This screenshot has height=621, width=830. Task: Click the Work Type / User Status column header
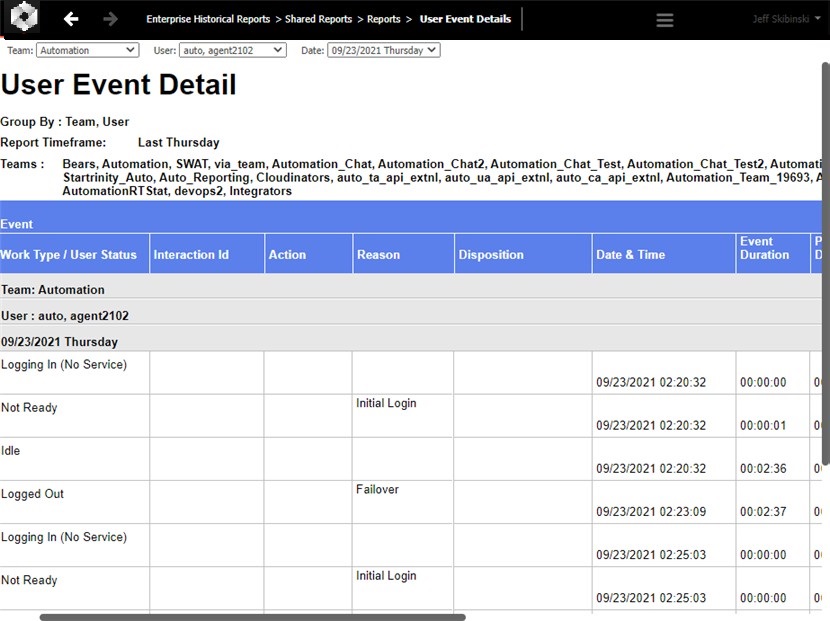pyautogui.click(x=69, y=254)
